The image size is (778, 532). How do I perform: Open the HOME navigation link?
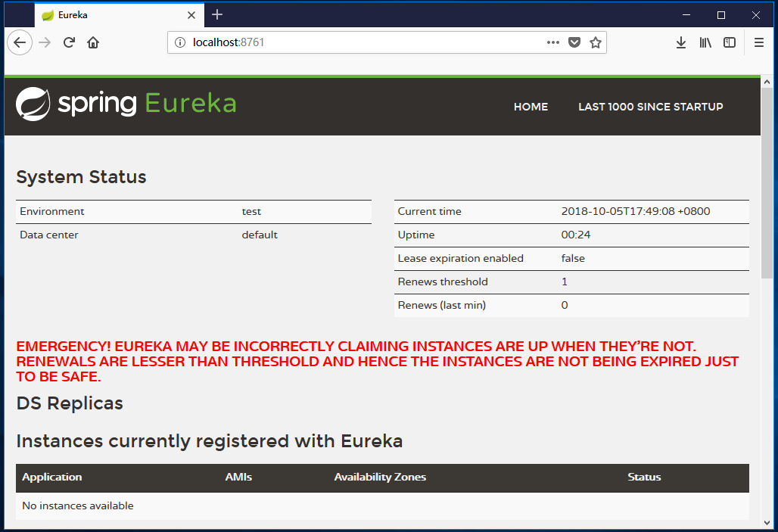point(531,107)
